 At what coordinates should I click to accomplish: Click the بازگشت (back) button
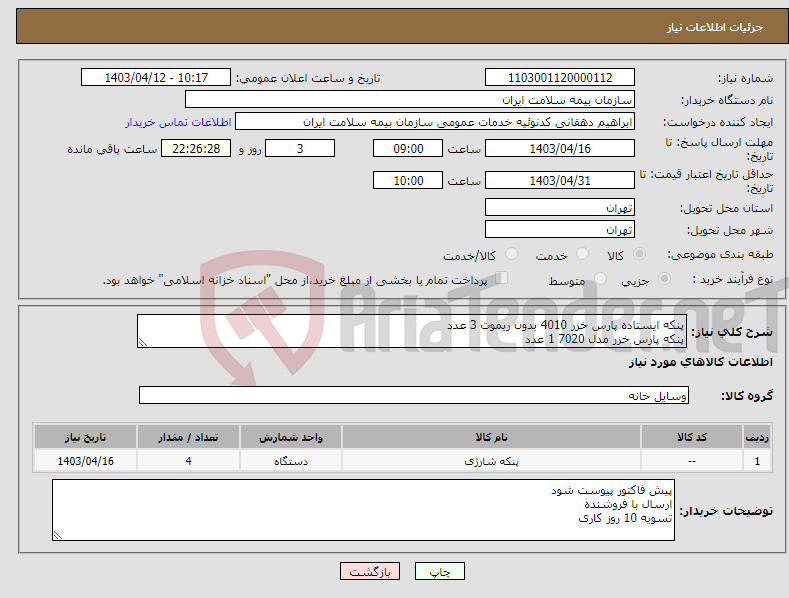click(370, 571)
